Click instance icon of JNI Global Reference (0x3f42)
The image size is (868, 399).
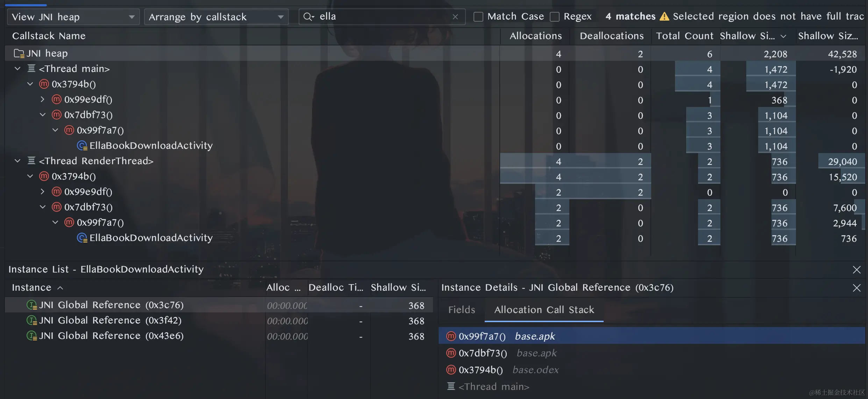32,320
